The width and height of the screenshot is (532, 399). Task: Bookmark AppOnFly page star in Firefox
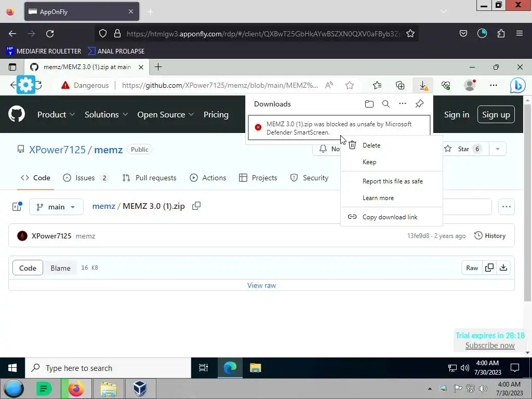tap(410, 33)
